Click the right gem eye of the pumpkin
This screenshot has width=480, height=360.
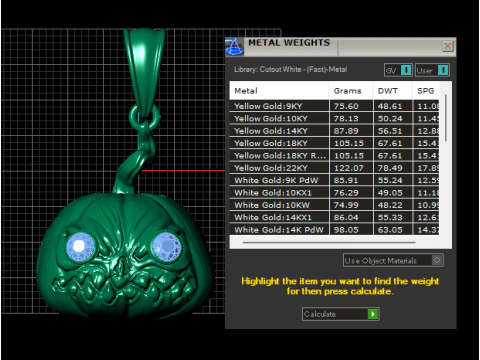(x=166, y=247)
